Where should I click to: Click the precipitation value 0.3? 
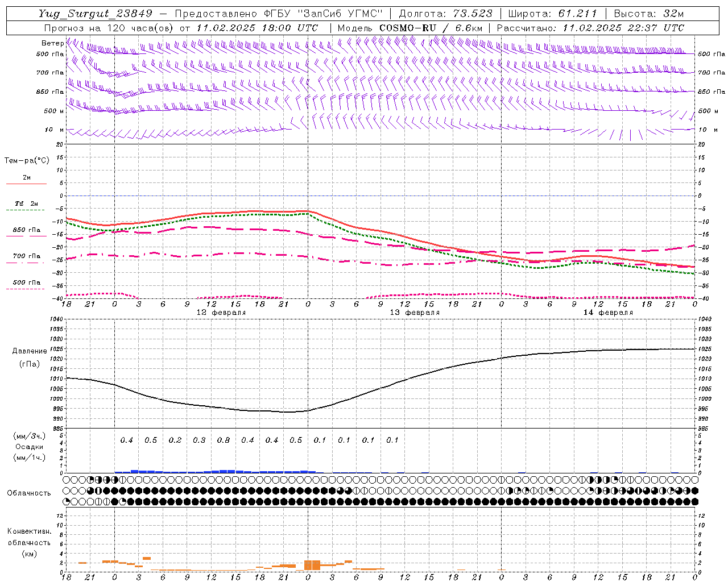pos(199,440)
